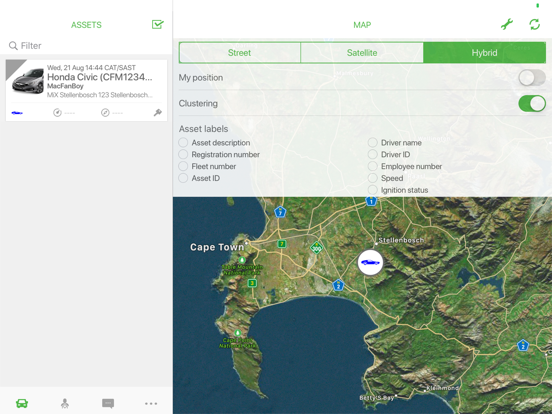Disable the Clustering switch

coord(532,104)
